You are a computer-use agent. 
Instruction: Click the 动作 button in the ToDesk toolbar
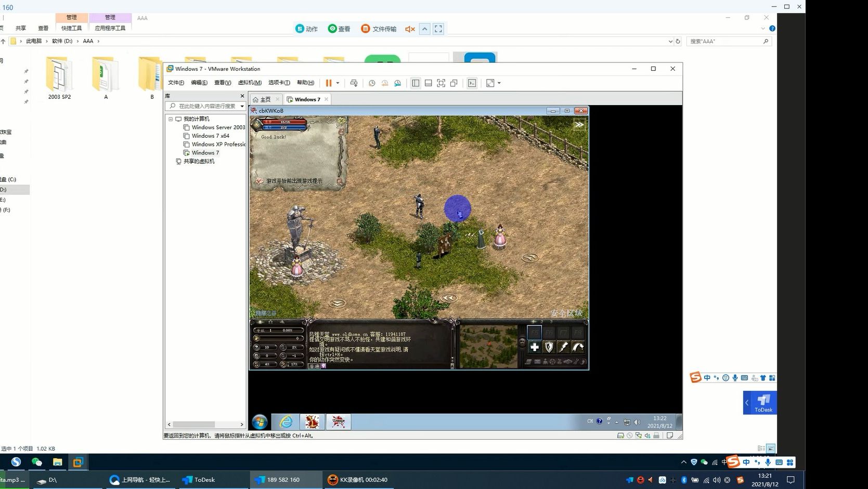pos(307,29)
